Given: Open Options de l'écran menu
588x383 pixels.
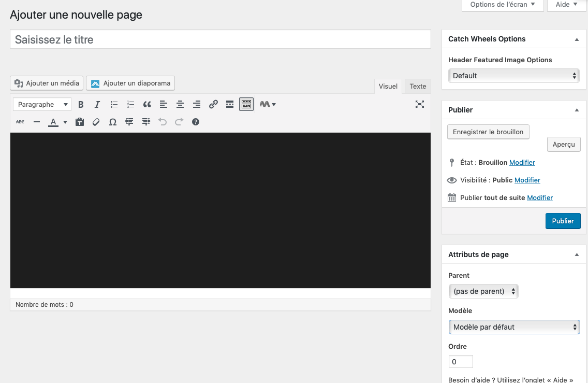Looking at the screenshot, I should [x=503, y=5].
